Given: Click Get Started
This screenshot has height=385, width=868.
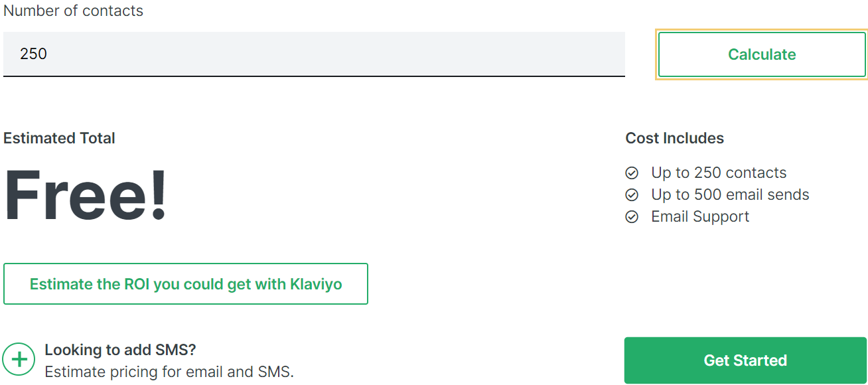Looking at the screenshot, I should (x=745, y=360).
